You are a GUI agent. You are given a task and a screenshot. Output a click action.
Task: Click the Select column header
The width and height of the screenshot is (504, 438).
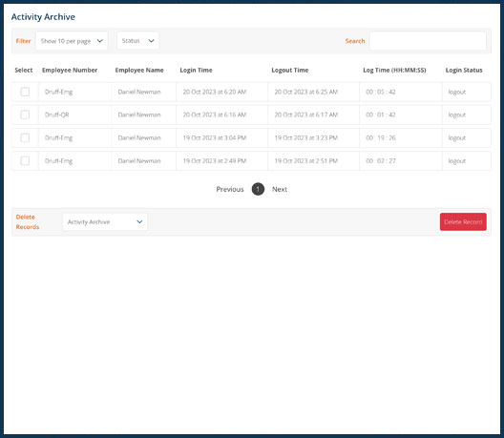point(24,70)
